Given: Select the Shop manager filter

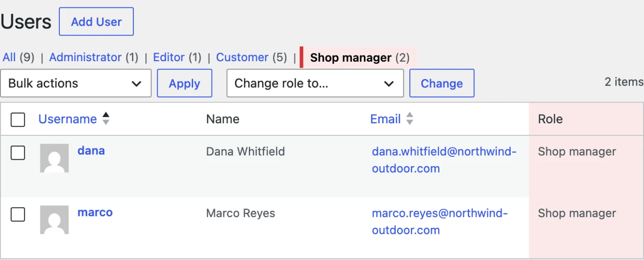Looking at the screenshot, I should (x=351, y=58).
